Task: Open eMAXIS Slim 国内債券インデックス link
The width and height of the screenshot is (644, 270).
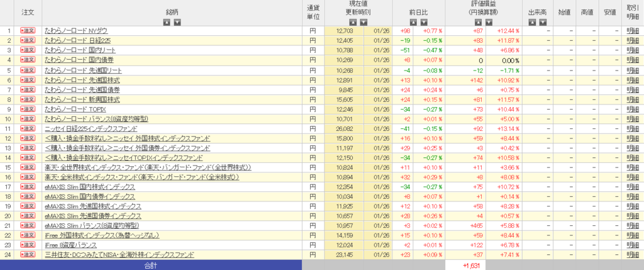Action: click(x=90, y=197)
